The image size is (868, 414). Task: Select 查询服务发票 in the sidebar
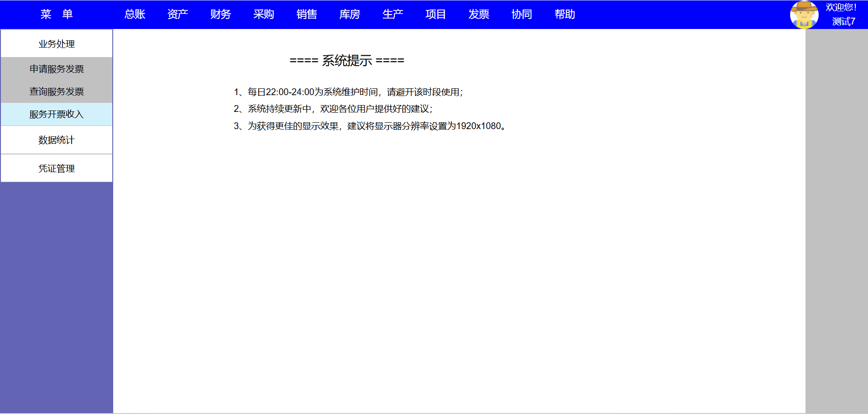pos(57,91)
